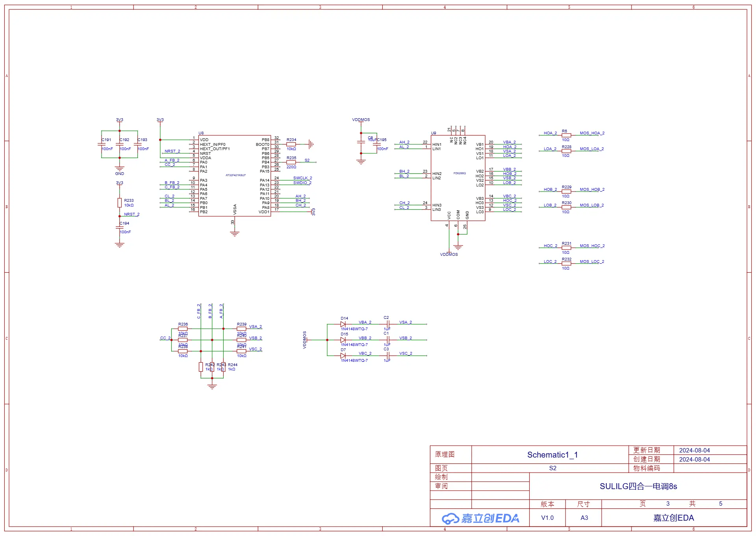756x536 pixels.
Task: Click the R231 resistor designator
Action: click(x=567, y=244)
